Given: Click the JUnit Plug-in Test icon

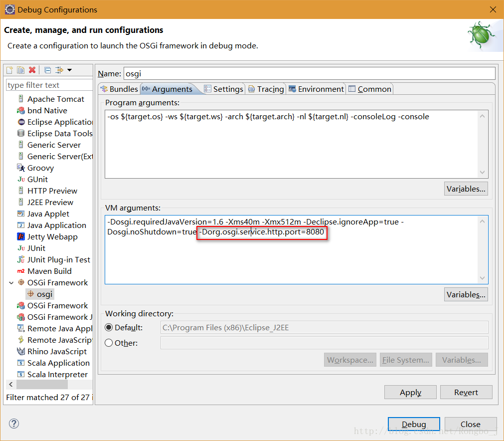Looking at the screenshot, I should click(21, 259).
